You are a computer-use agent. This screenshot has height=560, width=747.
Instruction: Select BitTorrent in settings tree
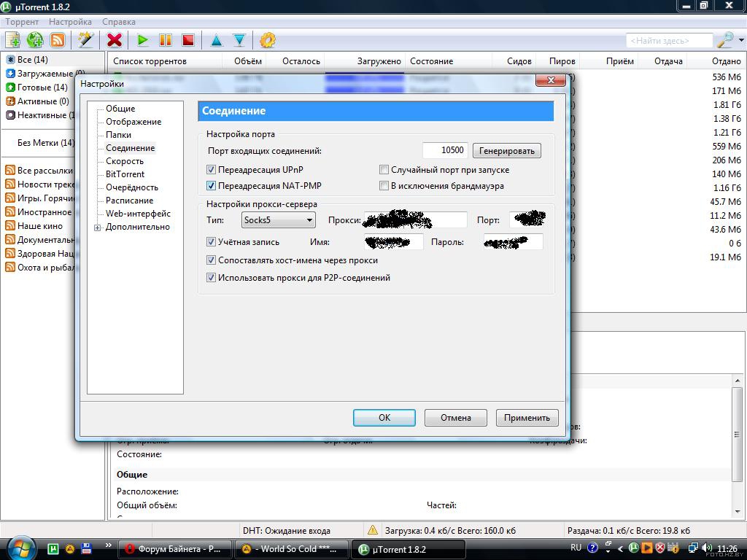click(125, 174)
